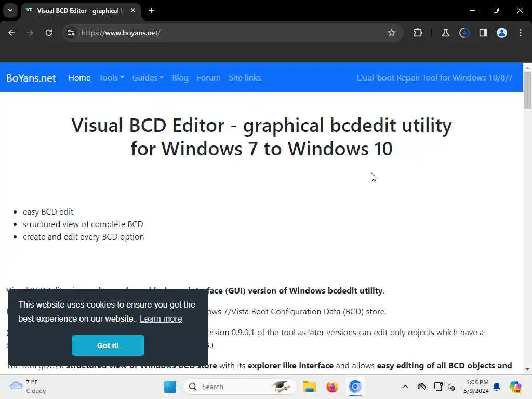This screenshot has width=532, height=399.
Task: Close the Visual BCD Editor tab
Action: coord(133,10)
